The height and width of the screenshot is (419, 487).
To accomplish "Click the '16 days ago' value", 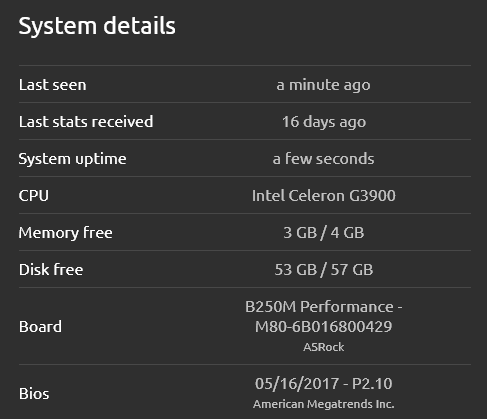I will pyautogui.click(x=324, y=122).
